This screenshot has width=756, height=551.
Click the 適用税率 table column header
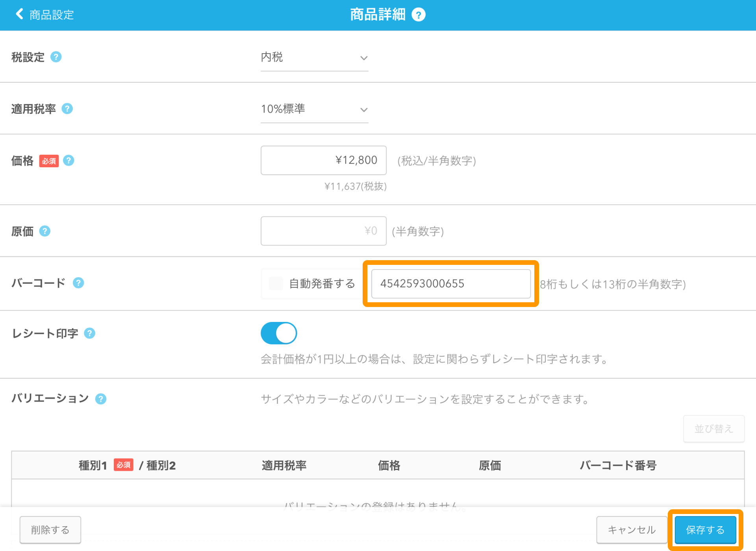point(284,465)
